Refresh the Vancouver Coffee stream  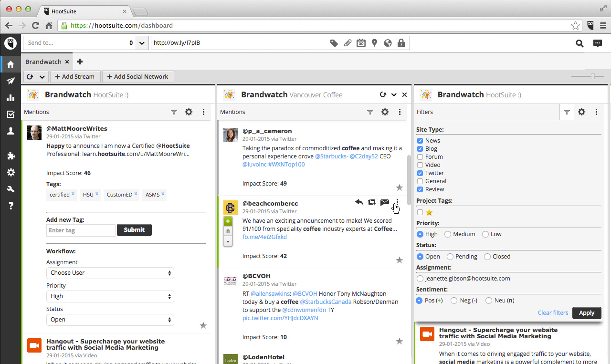[x=383, y=94]
